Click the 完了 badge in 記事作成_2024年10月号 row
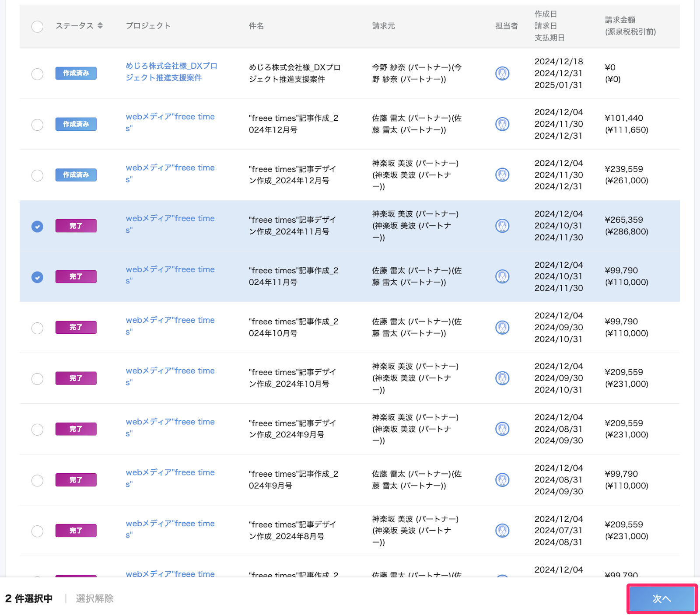 pyautogui.click(x=76, y=327)
